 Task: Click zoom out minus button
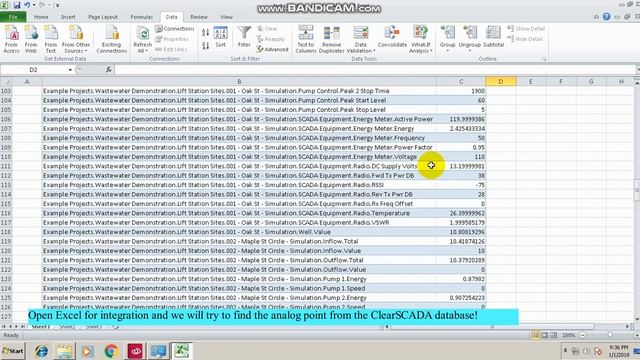click(583, 335)
